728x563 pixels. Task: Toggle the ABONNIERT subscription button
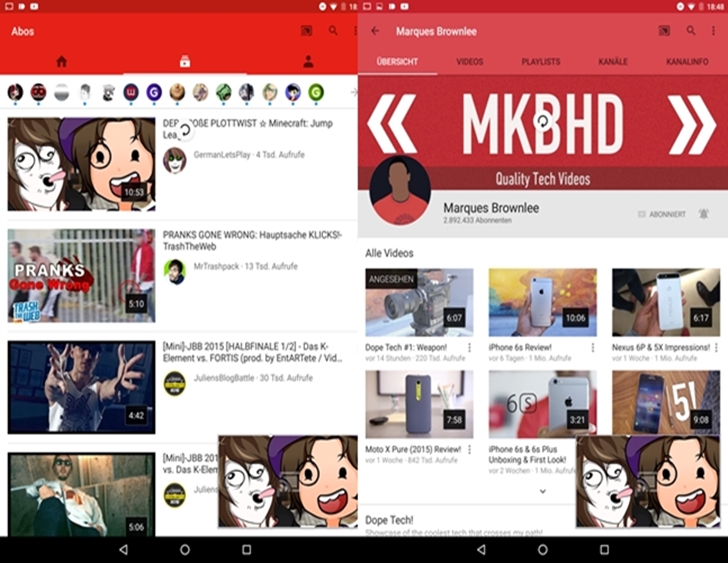pyautogui.click(x=662, y=214)
